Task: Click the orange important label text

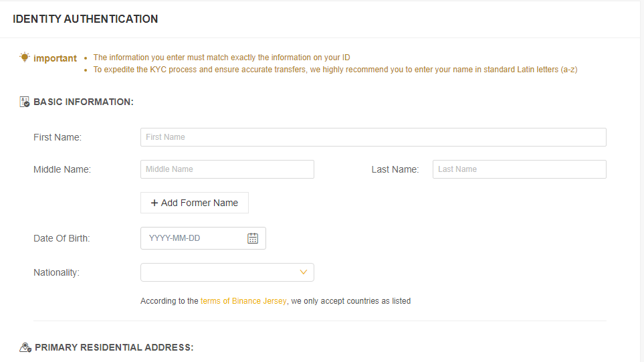Action: [55, 58]
